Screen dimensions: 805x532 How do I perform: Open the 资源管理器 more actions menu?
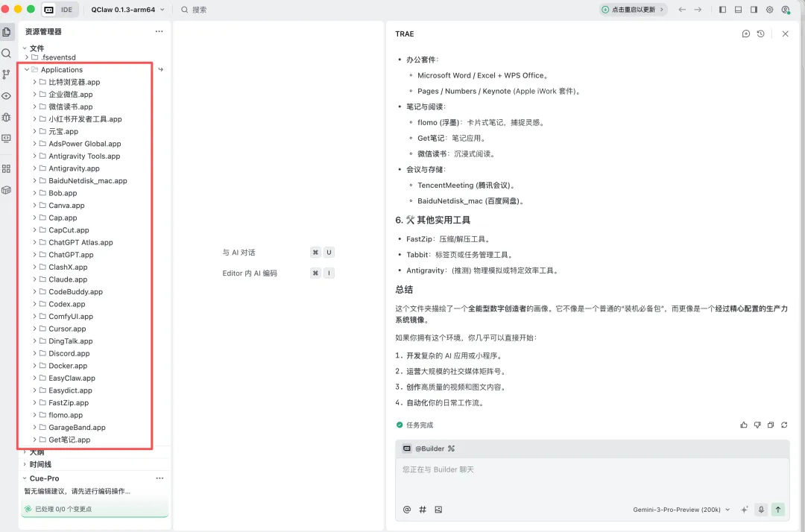[160, 31]
